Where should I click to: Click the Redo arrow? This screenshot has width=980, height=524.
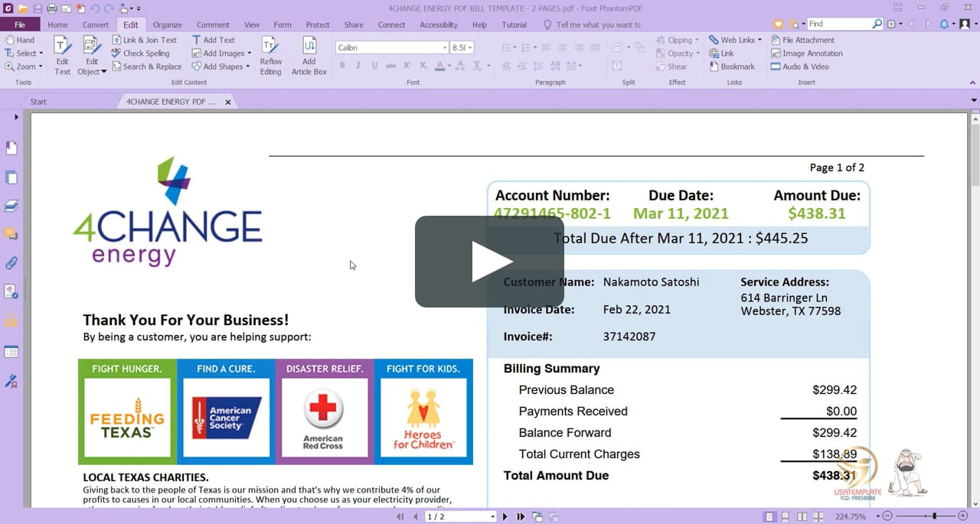pyautogui.click(x=108, y=8)
